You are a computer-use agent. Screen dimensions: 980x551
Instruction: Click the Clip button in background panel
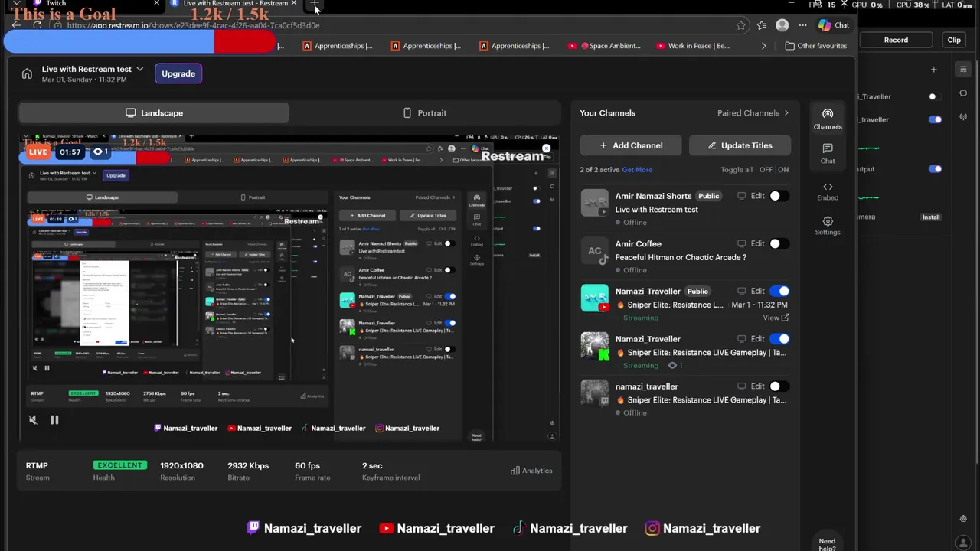pyautogui.click(x=954, y=40)
